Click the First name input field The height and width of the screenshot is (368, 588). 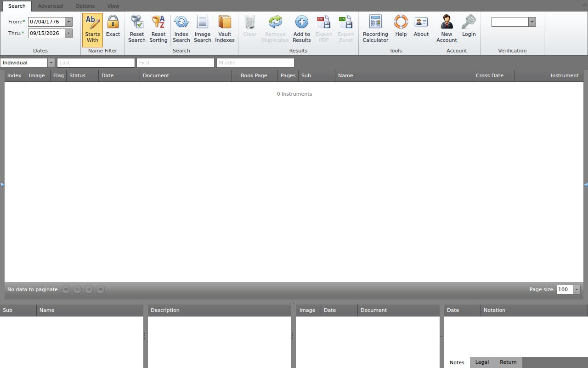pyautogui.click(x=175, y=63)
